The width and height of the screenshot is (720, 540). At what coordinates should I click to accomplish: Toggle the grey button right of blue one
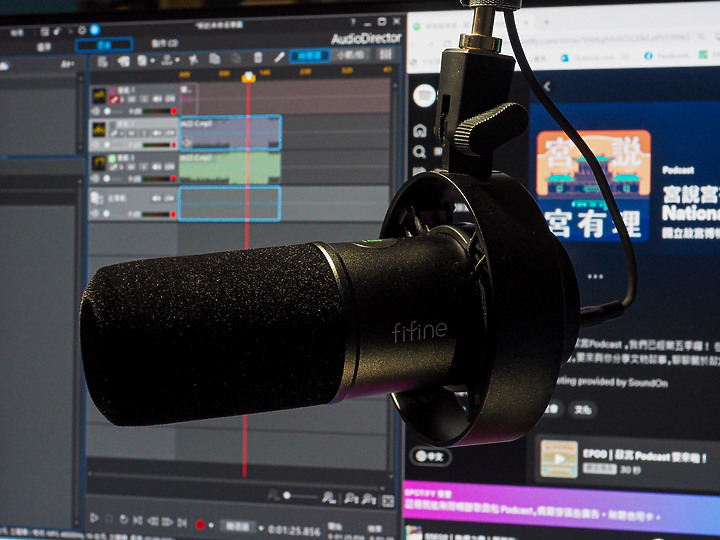coord(351,55)
